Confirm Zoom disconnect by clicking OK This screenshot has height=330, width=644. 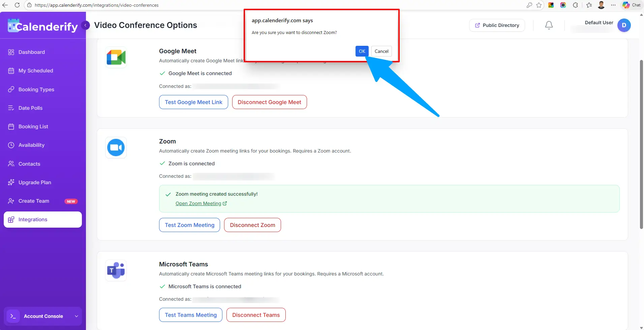point(362,51)
